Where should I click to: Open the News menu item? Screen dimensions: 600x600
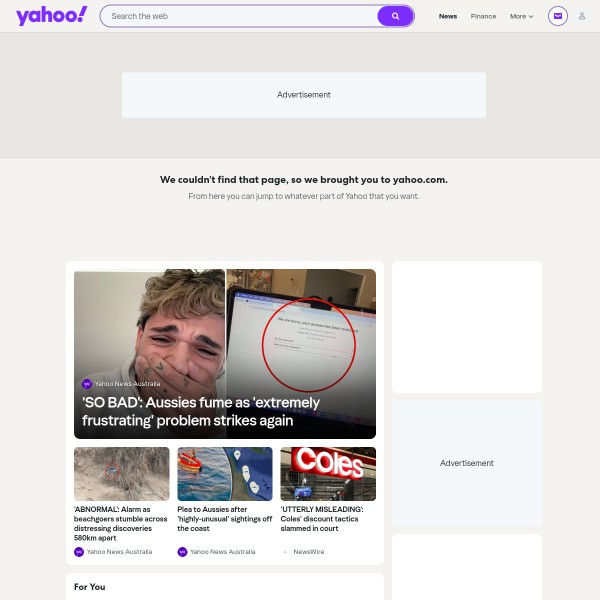448,16
